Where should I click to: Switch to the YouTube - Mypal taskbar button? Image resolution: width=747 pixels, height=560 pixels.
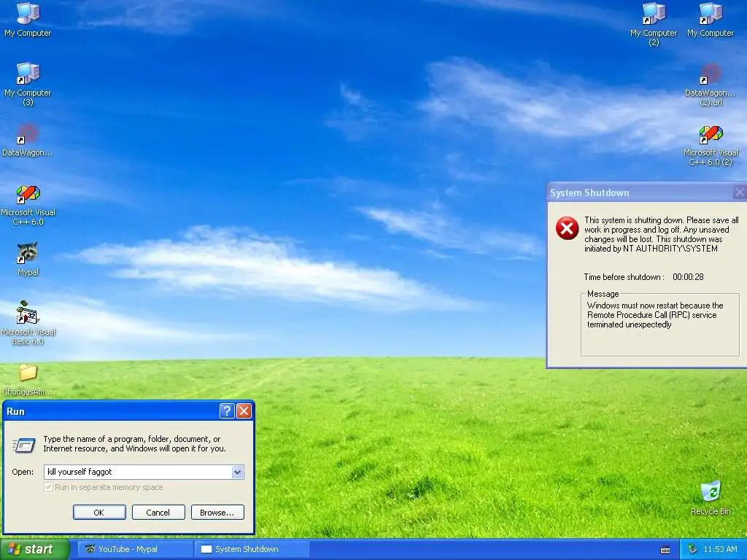click(135, 549)
